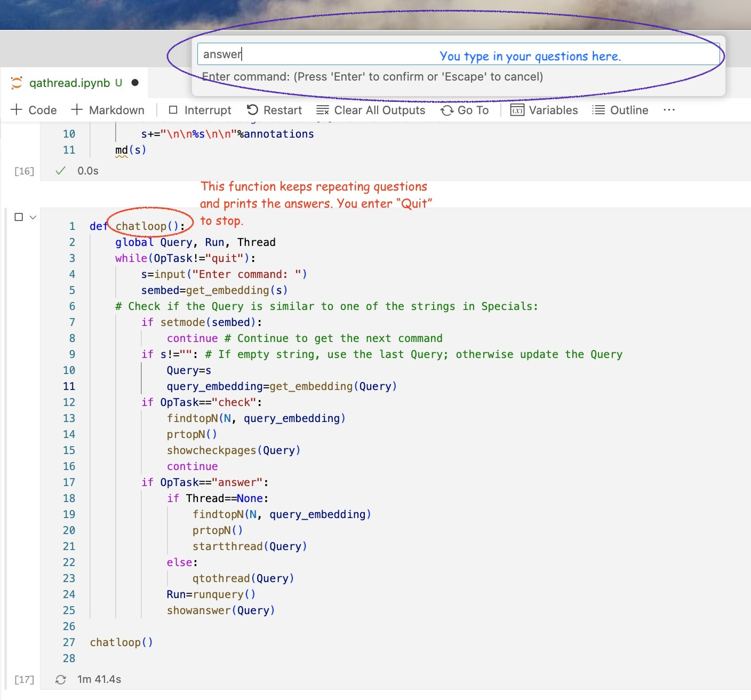Interrupt the running kernel
This screenshot has width=751, height=700.
[x=199, y=110]
